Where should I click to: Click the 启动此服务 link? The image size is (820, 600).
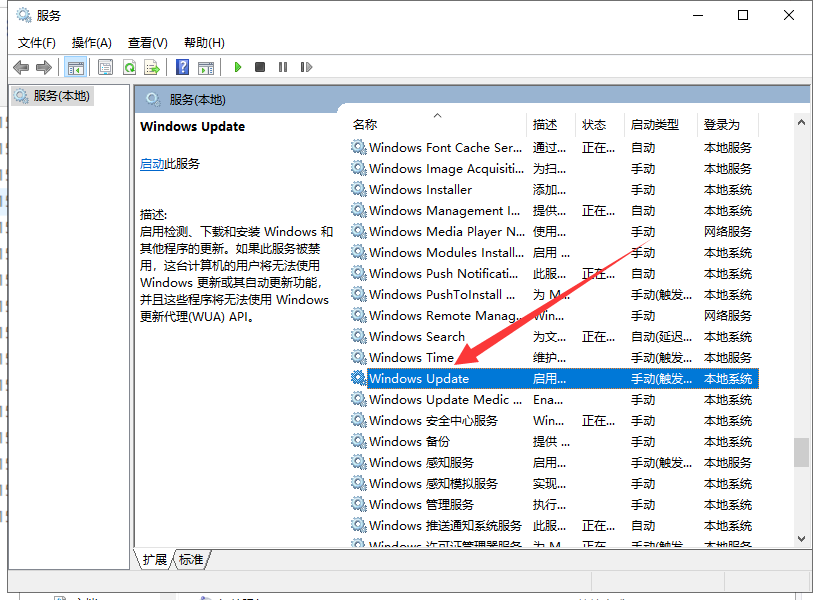click(153, 161)
